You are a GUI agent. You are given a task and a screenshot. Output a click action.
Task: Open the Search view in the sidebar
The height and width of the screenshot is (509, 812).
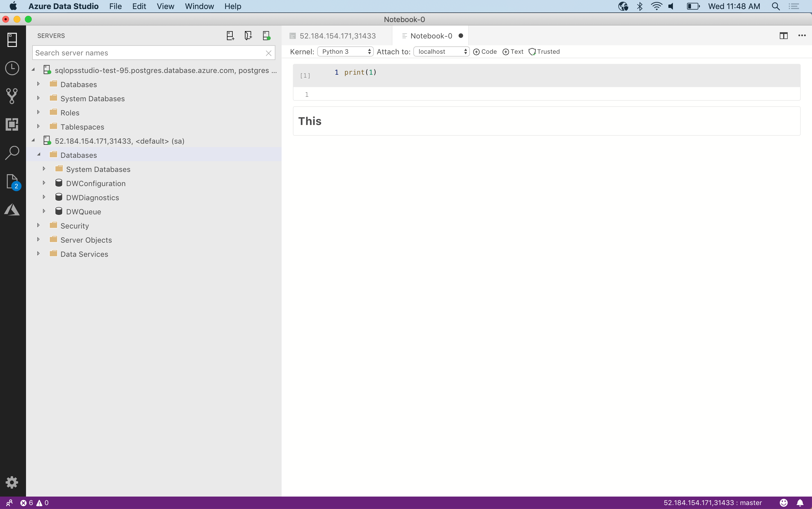pyautogui.click(x=12, y=152)
